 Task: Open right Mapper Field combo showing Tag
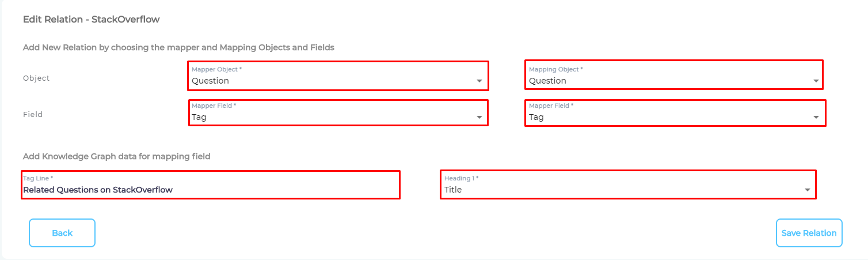662,117
